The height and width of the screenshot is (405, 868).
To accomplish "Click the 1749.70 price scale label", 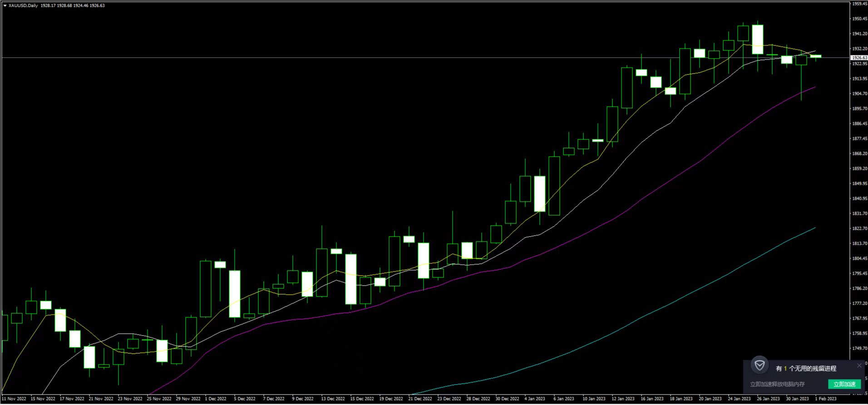I will [859, 348].
